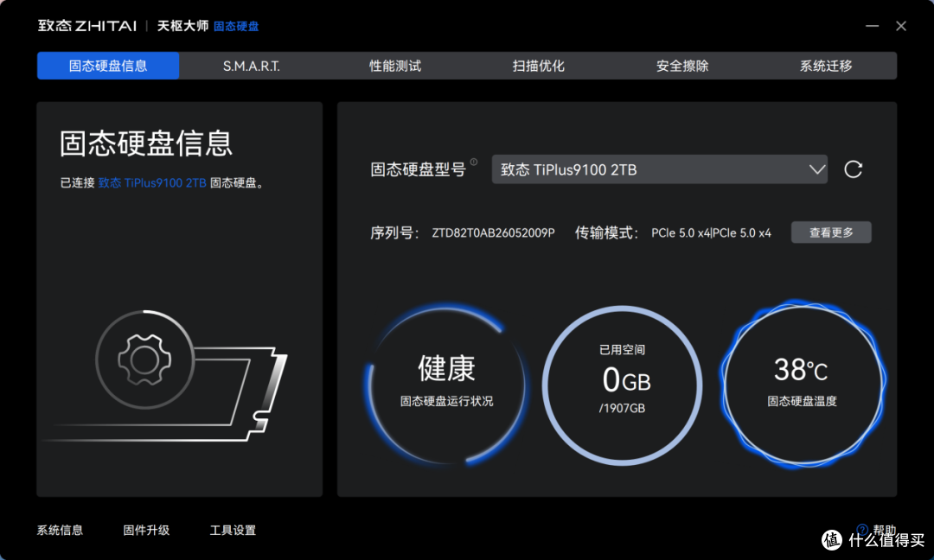This screenshot has height=560, width=934.
Task: Select the 安全擦除 tab
Action: (x=682, y=66)
